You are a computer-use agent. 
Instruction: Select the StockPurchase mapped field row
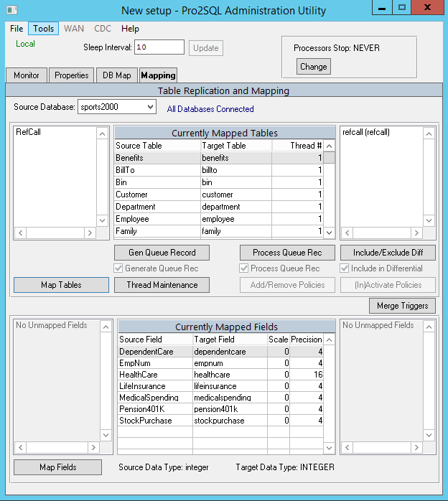coord(220,421)
